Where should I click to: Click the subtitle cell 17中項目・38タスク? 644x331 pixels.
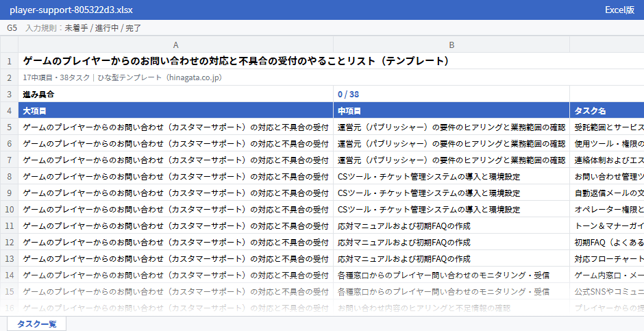[x=123, y=77]
